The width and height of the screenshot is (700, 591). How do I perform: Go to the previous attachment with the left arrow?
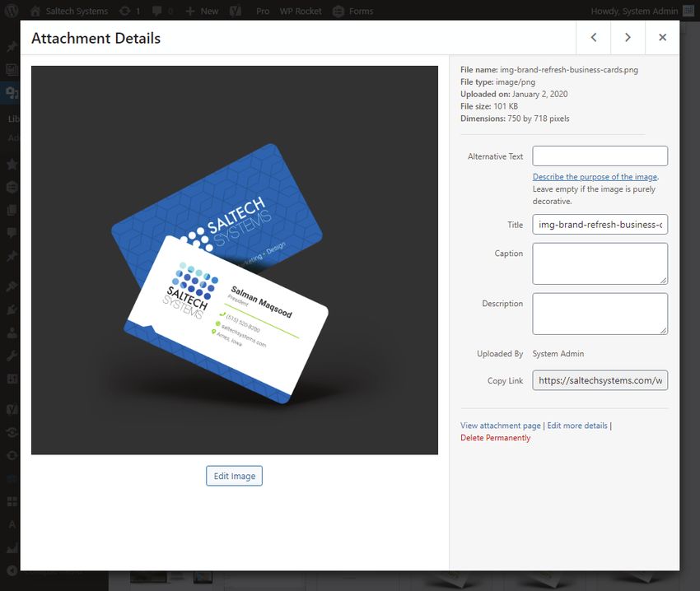(x=594, y=38)
